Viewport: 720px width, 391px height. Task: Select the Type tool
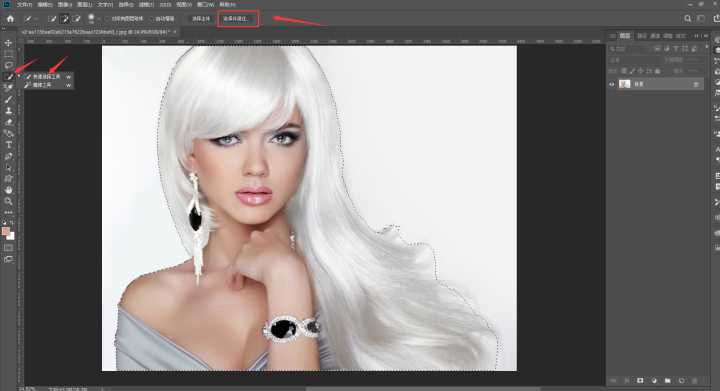click(8, 145)
